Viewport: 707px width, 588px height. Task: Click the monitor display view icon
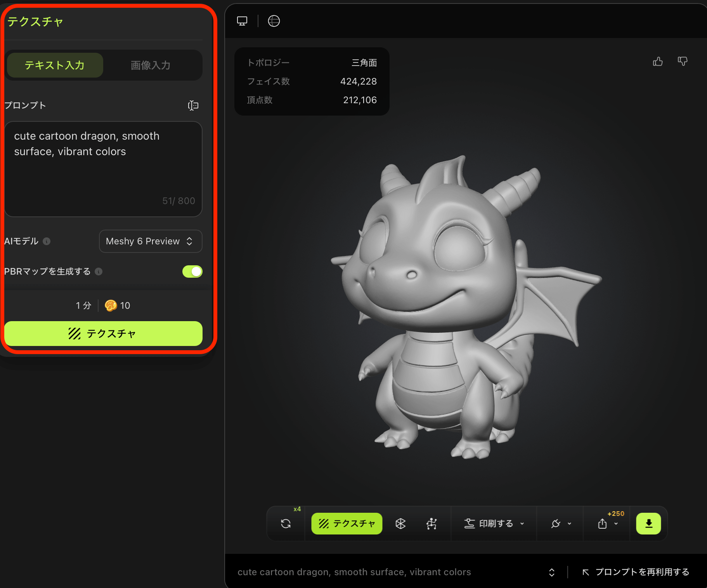click(x=242, y=21)
